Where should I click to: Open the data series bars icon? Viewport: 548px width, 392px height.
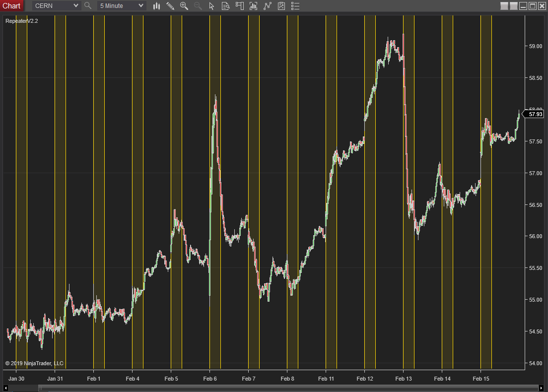253,6
